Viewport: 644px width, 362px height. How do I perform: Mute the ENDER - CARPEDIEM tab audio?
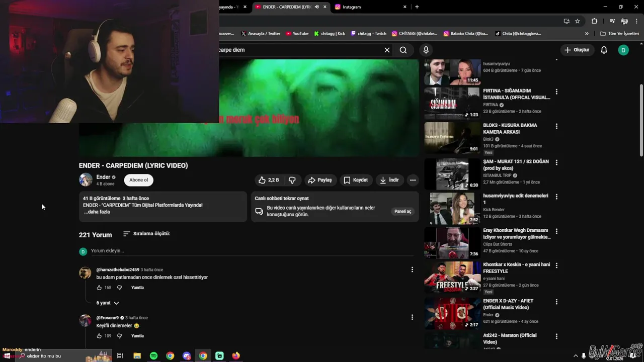coord(317,7)
